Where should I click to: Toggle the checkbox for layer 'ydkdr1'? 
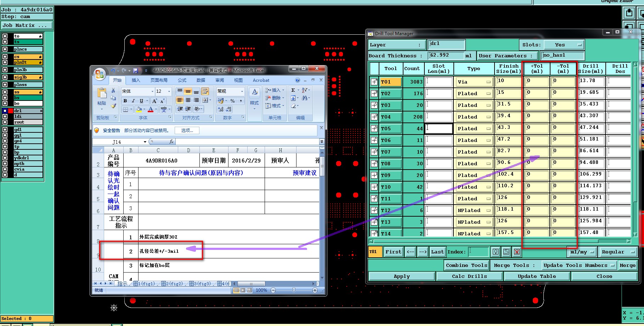click(5, 158)
